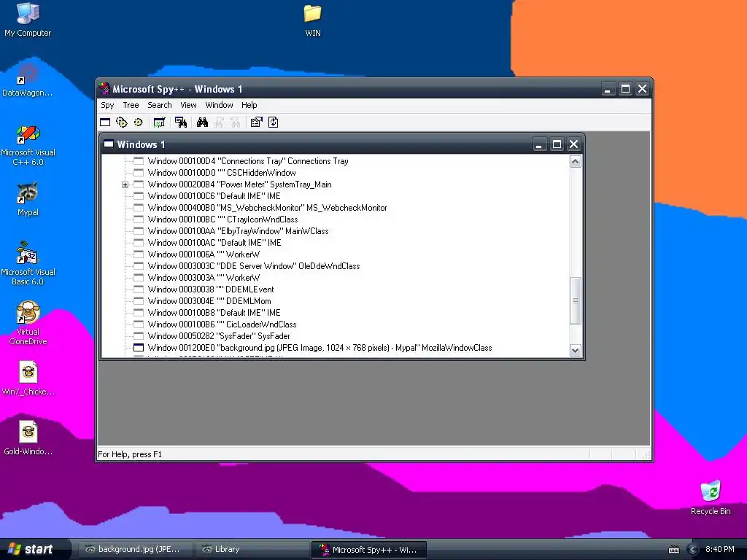
Task: Open the Processes view toolbar icon
Action: point(122,122)
